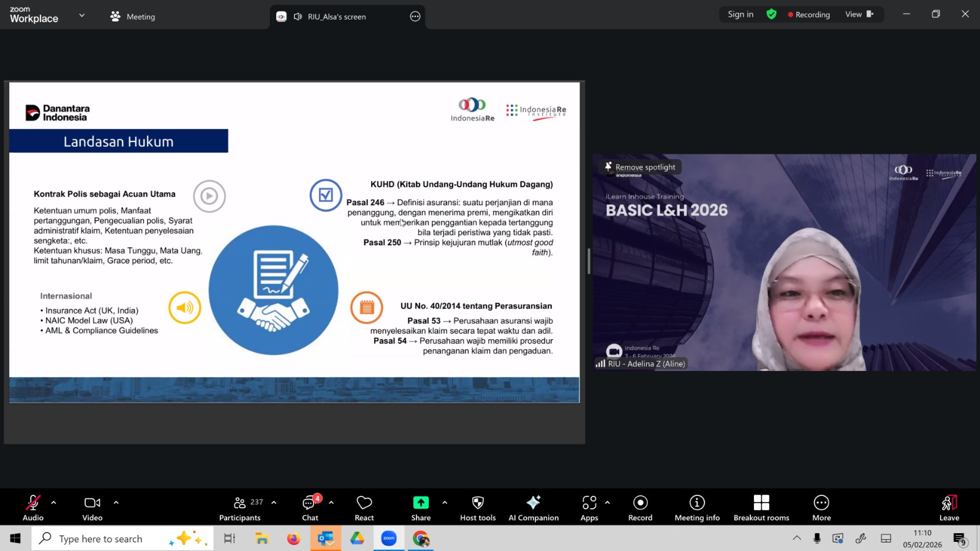The image size is (980, 551).
Task: Expand video options arrow next to Video
Action: (x=116, y=503)
